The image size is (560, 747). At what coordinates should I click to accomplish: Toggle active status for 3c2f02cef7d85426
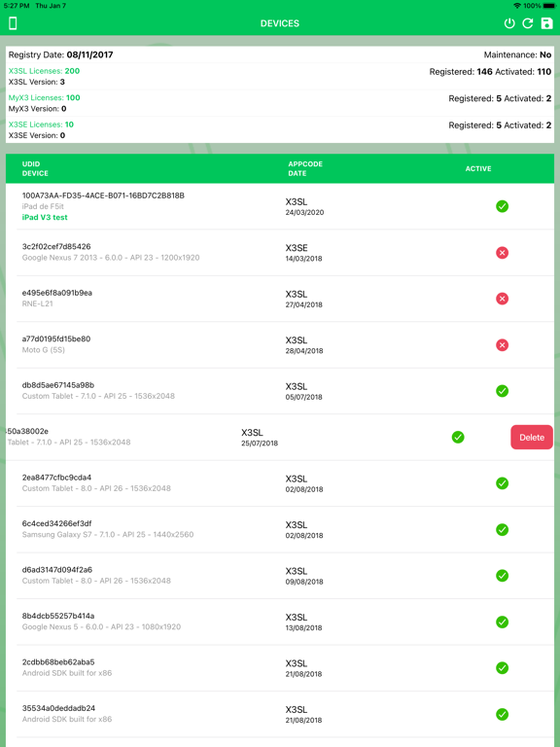(502, 253)
